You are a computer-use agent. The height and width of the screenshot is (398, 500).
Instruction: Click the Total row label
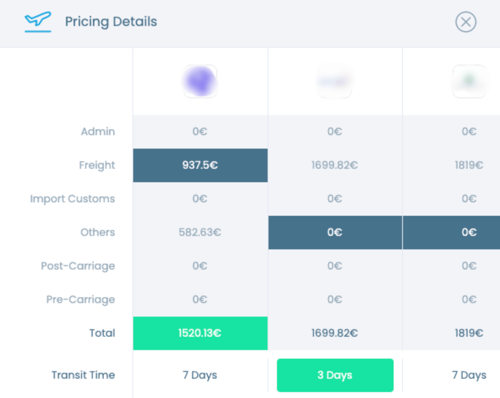102,333
